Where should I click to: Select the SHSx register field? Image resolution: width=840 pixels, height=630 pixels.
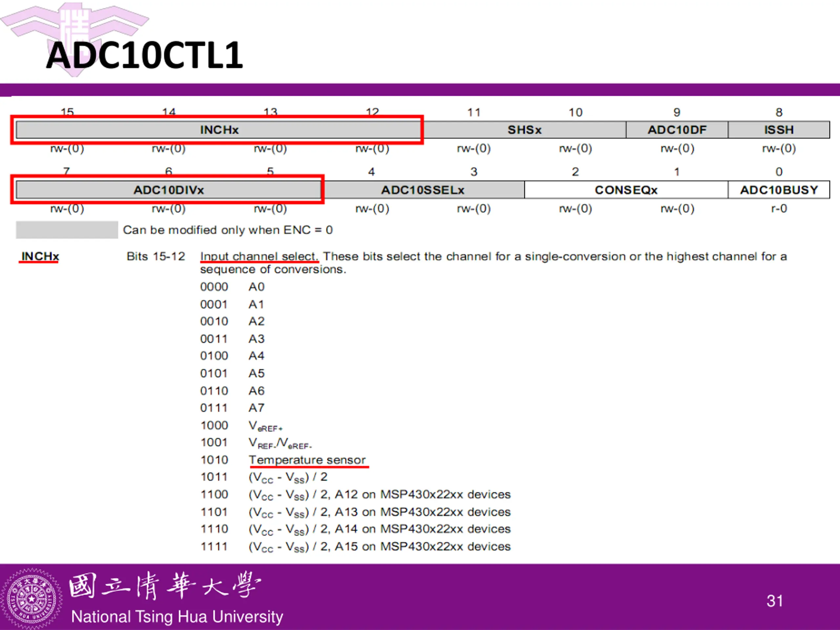524,130
